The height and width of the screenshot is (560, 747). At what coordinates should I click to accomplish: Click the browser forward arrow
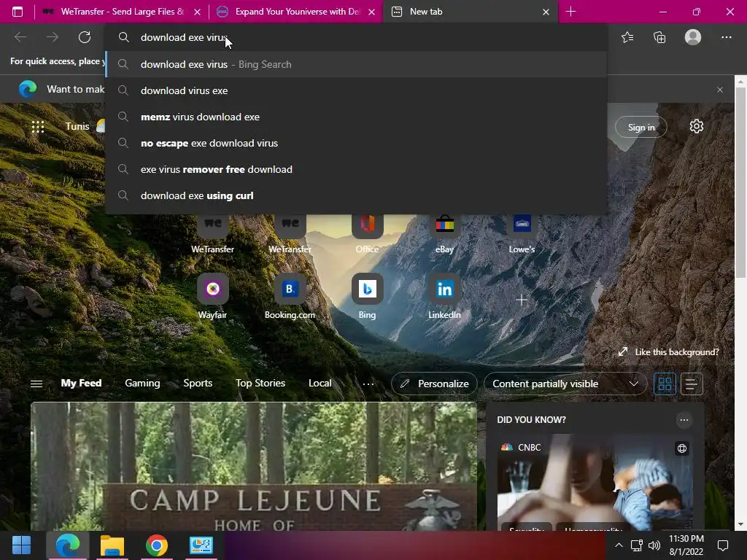tap(53, 37)
